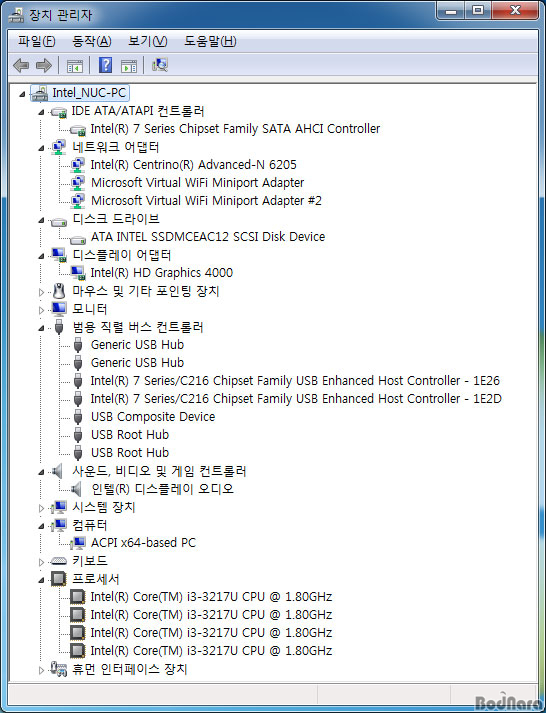Viewport: 546px width, 713px height.
Task: Select the USB Composite Device entry
Action: (x=153, y=417)
